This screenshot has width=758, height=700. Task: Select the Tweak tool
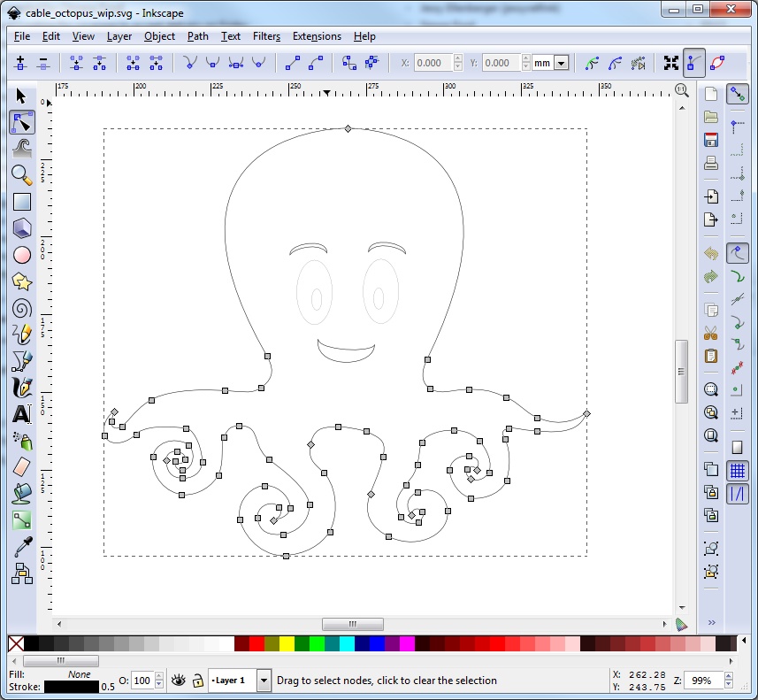pos(22,149)
